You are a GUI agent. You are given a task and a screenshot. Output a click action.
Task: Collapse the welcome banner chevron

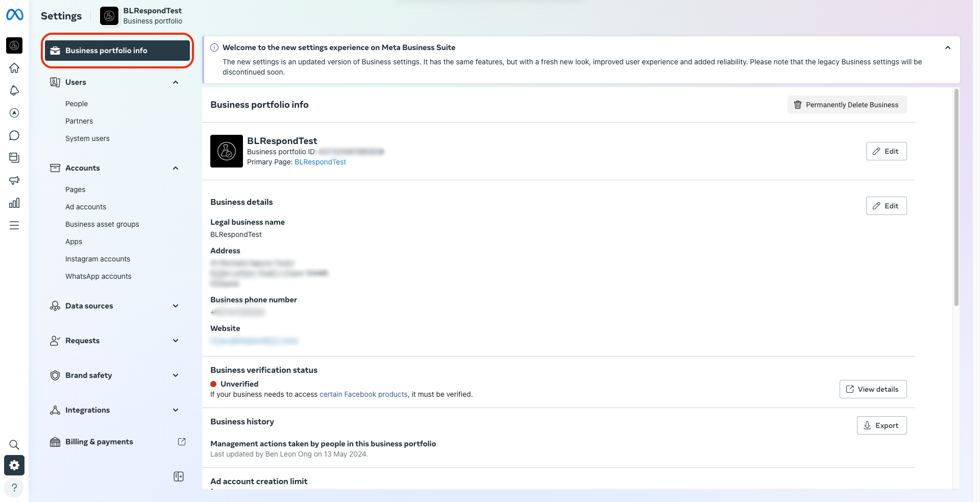(947, 47)
